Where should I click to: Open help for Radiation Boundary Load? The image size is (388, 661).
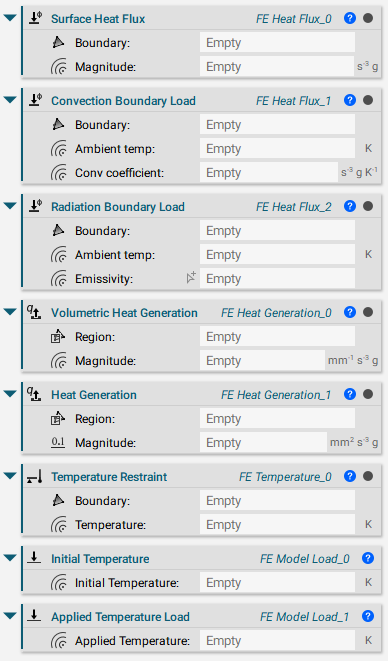coord(350,206)
